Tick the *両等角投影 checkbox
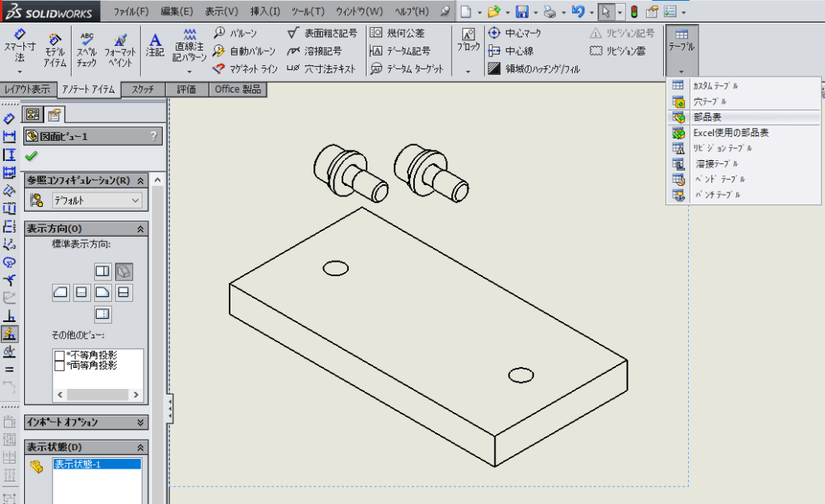825x504 pixels. tap(60, 366)
